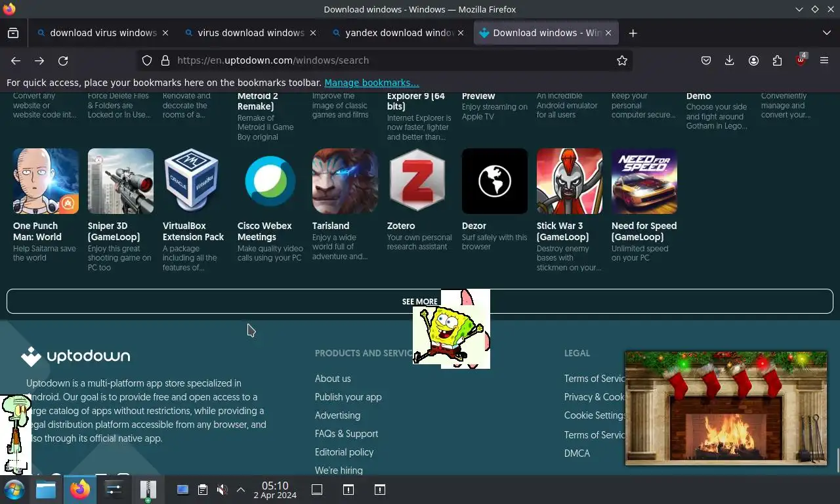
Task: Open the Windows-style start menu button
Action: pos(14,490)
